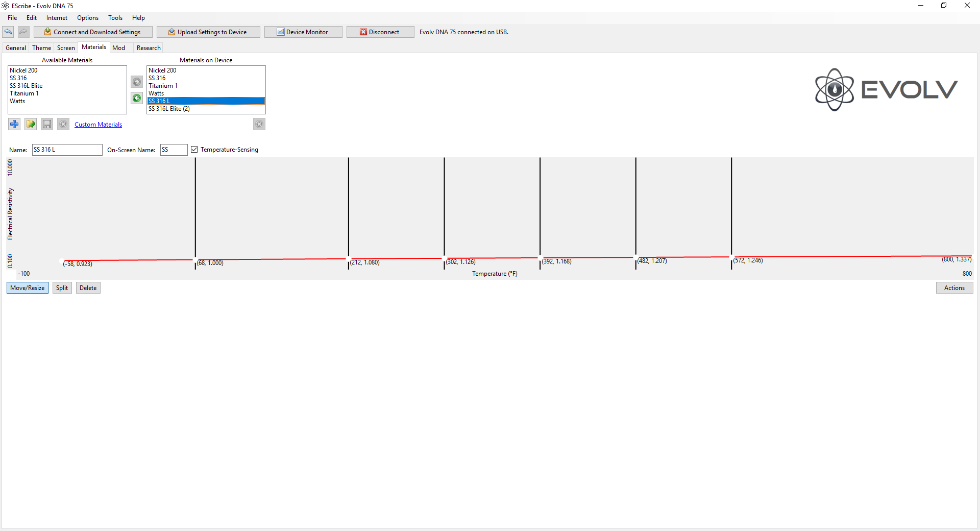
Task: Switch to the Research tab
Action: [149, 48]
